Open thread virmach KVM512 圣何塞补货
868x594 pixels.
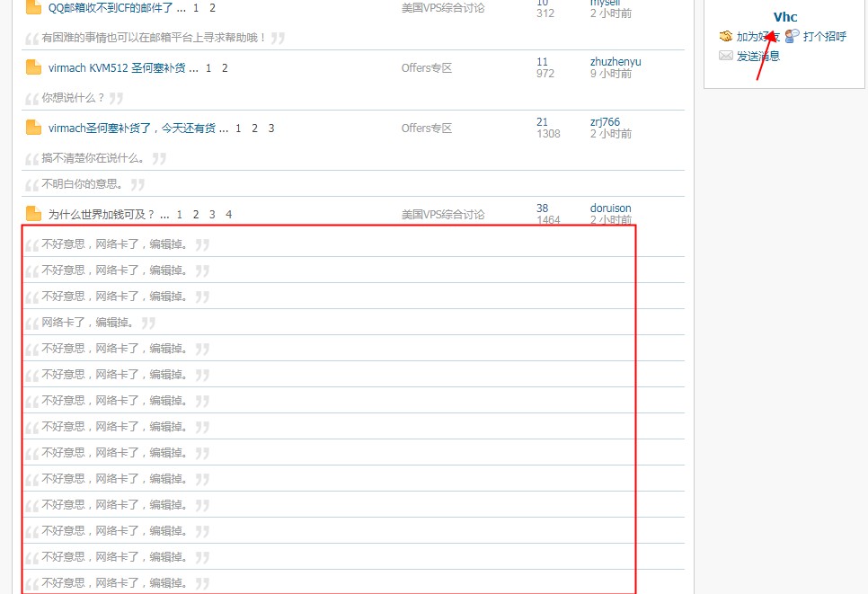click(x=116, y=68)
